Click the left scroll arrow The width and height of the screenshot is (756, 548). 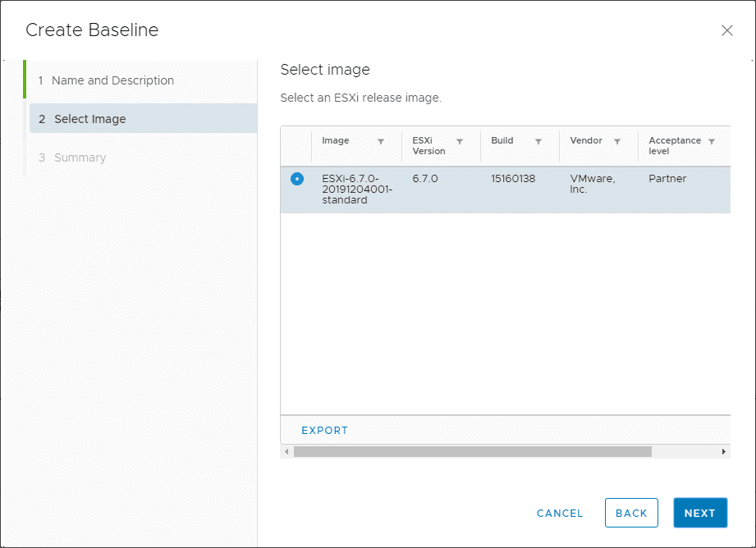click(x=286, y=451)
